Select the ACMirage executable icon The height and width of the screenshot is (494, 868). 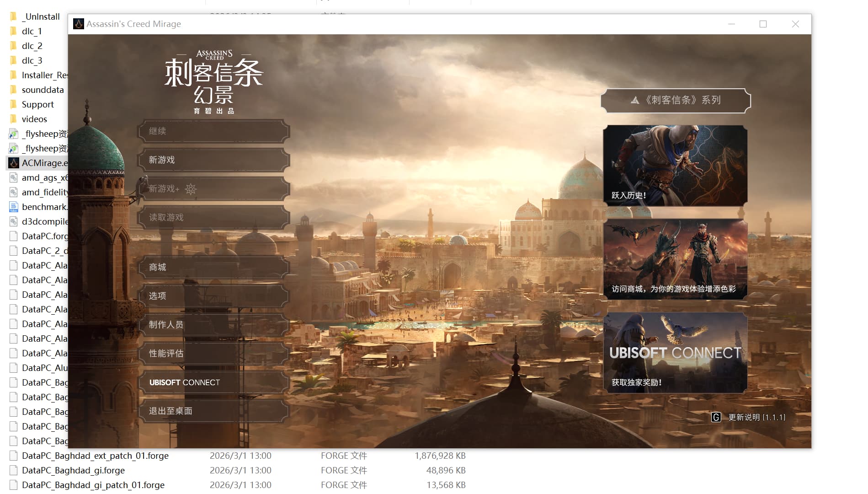pyautogui.click(x=14, y=163)
